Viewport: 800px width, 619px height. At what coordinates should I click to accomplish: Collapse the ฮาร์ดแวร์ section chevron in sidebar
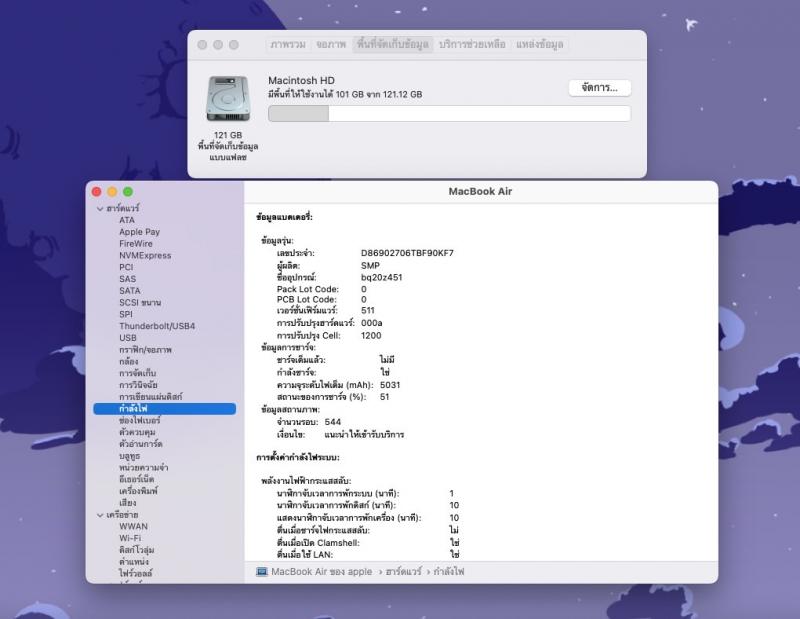(100, 209)
